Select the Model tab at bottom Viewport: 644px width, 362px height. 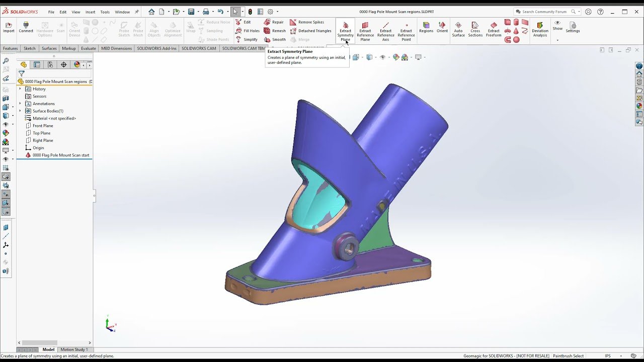click(x=48, y=349)
